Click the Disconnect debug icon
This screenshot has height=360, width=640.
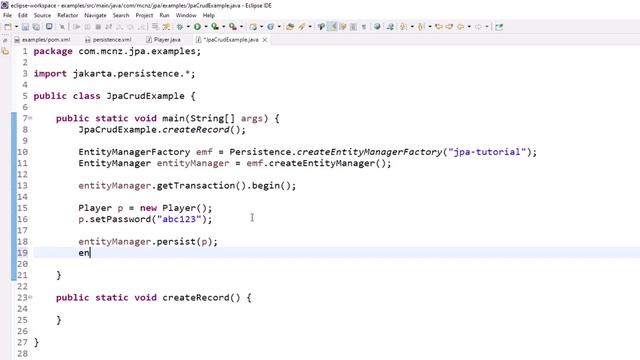pos(108,27)
